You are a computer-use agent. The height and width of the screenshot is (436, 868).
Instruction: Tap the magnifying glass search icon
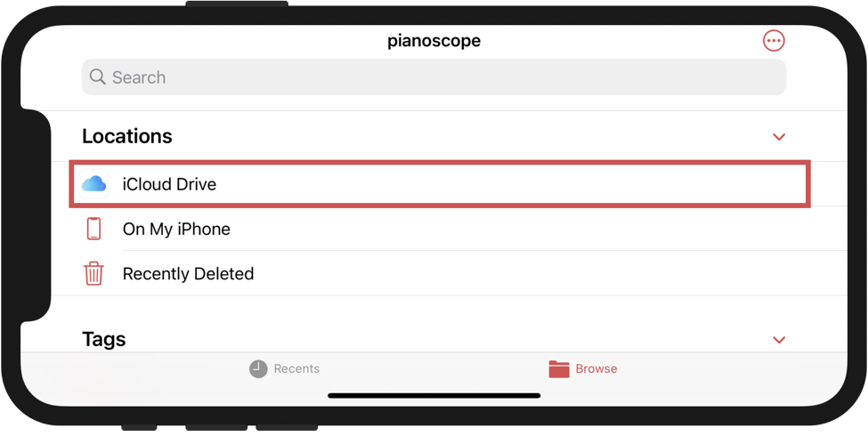97,77
